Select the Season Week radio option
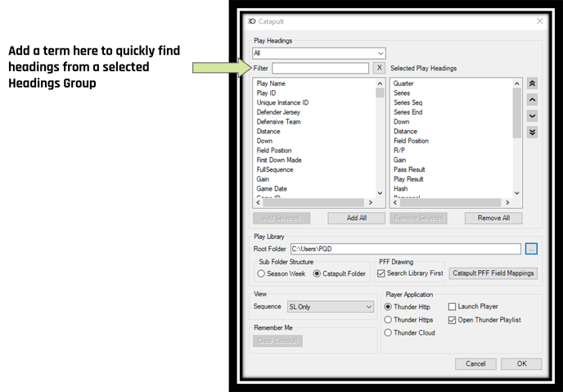 tap(261, 273)
